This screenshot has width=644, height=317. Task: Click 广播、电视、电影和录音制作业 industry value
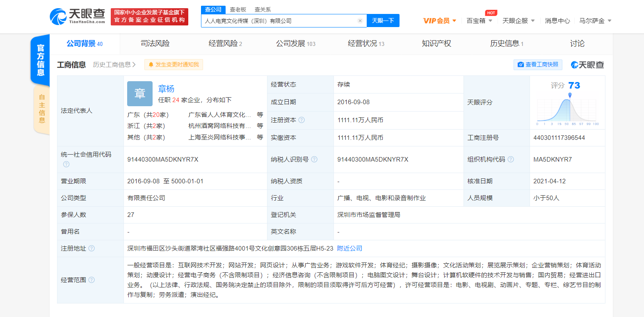click(381, 198)
